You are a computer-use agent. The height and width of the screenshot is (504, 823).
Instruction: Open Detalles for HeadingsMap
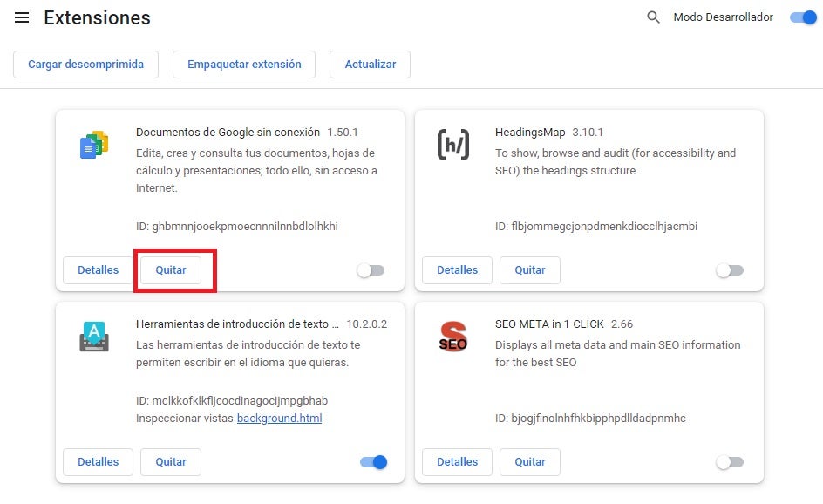point(457,270)
